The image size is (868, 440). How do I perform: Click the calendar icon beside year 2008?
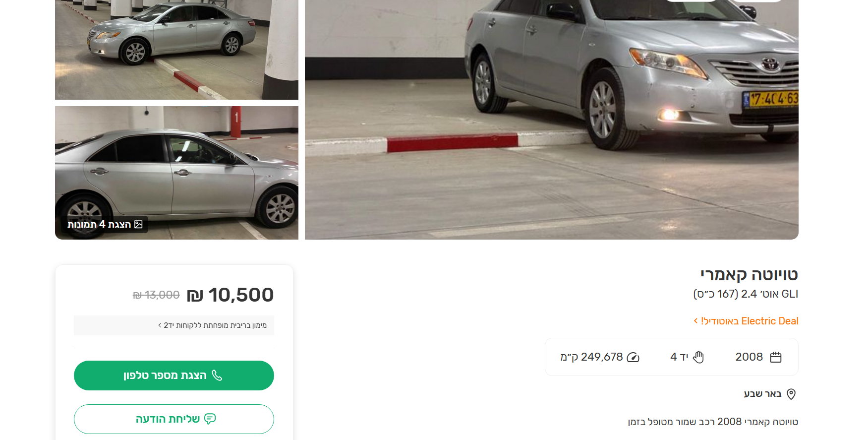[776, 357]
